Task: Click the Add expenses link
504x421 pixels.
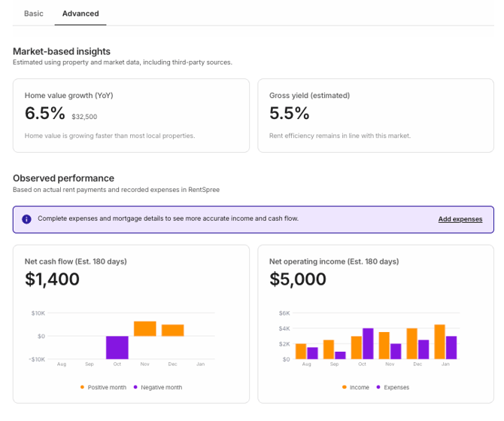Action: [460, 219]
